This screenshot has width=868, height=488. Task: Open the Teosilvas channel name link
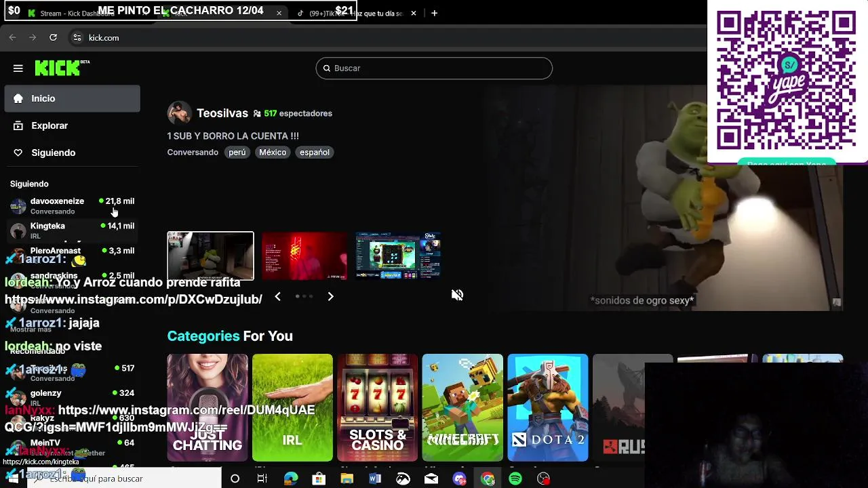coord(222,113)
